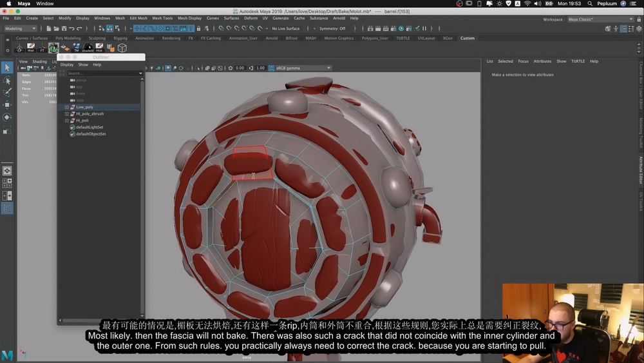Image resolution: width=644 pixels, height=363 pixels.
Task: Open the Attribute Editor Selected menu
Action: click(505, 61)
